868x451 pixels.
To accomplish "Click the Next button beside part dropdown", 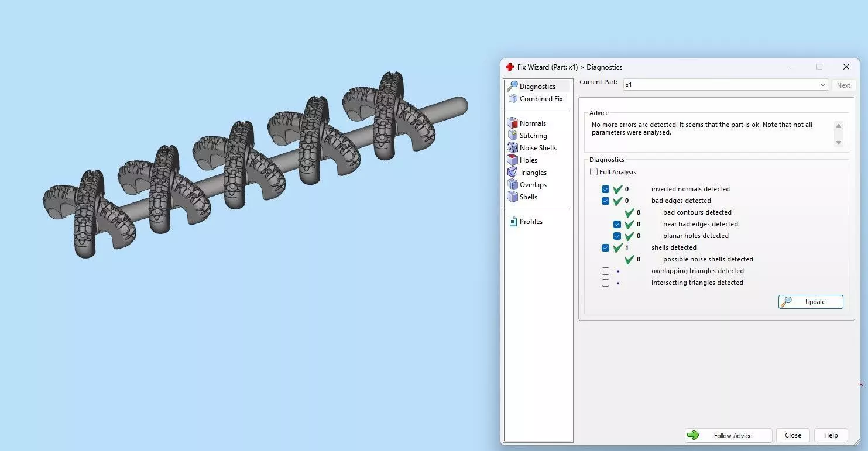I will 843,85.
